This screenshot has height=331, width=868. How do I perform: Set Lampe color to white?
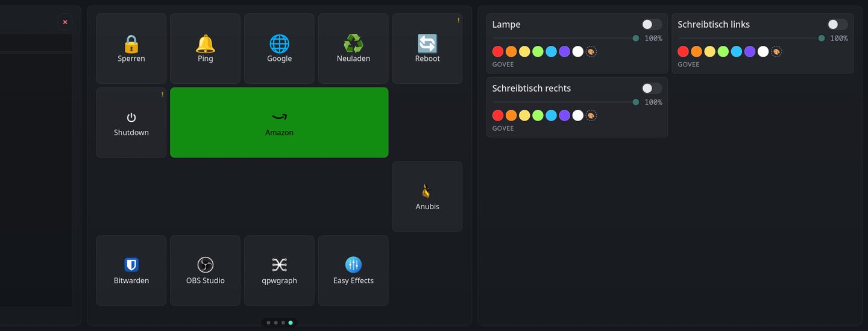[577, 52]
